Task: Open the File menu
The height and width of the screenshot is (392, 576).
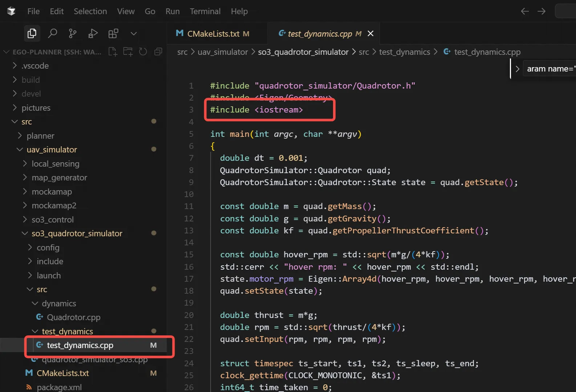Action: [x=33, y=11]
